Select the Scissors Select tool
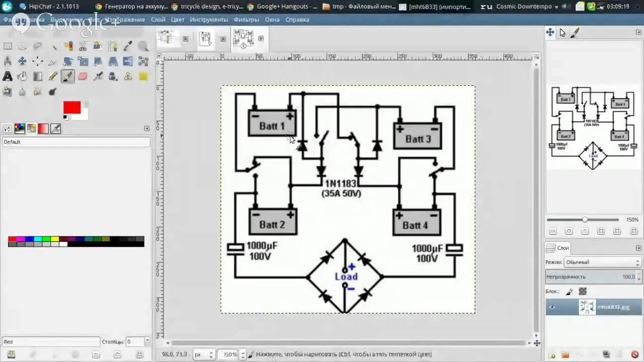 (83, 46)
